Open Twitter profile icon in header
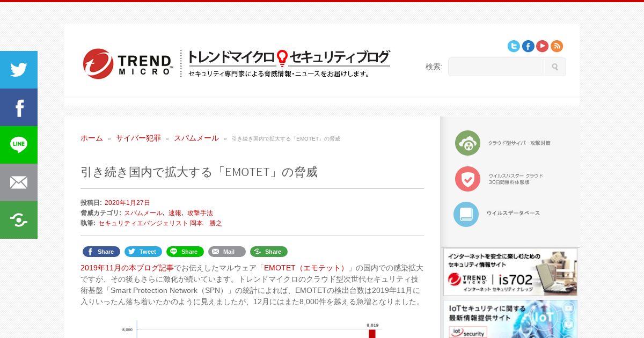644x338 pixels. click(514, 46)
